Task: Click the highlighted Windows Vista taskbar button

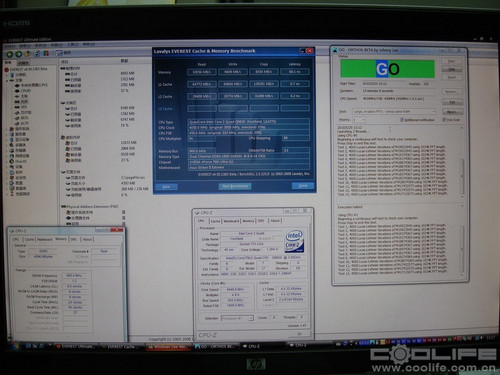Action: click(168, 347)
